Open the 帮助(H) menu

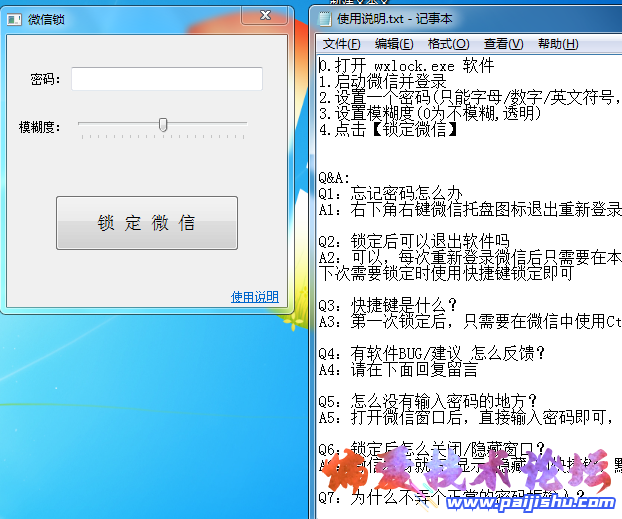pyautogui.click(x=557, y=44)
